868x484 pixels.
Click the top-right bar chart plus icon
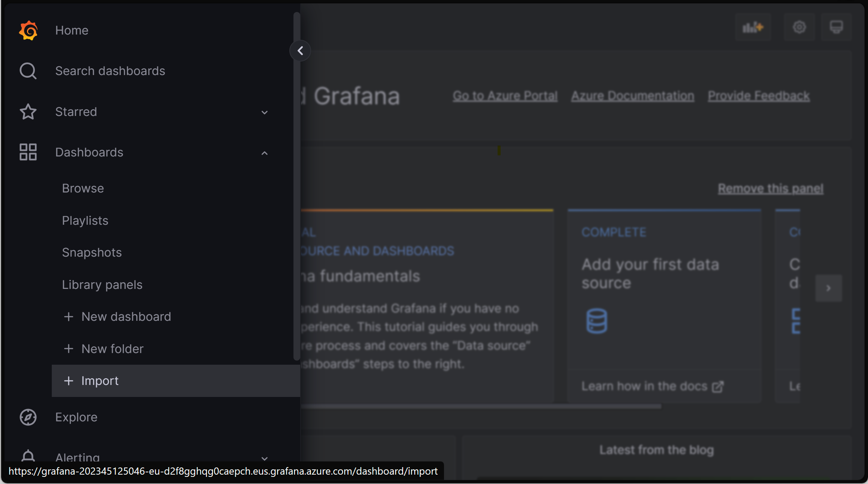(x=753, y=27)
